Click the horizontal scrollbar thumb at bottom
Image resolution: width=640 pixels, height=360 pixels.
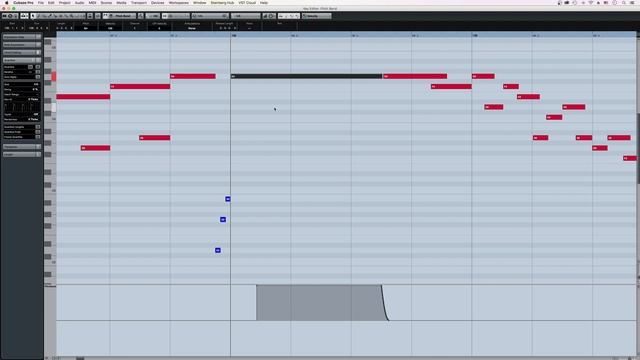[80, 358]
